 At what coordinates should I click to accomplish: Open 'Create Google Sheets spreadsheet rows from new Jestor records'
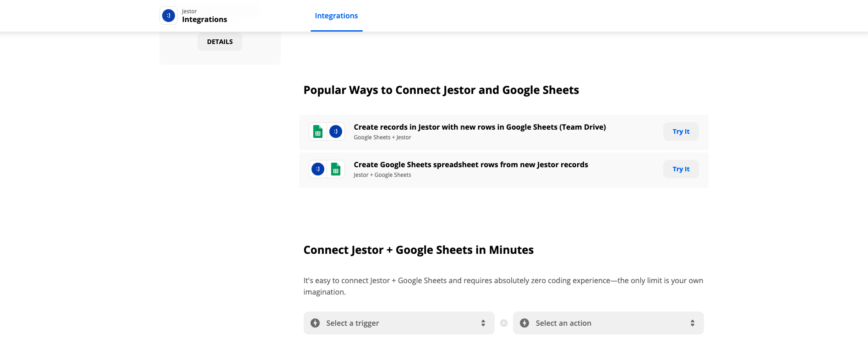pos(471,164)
